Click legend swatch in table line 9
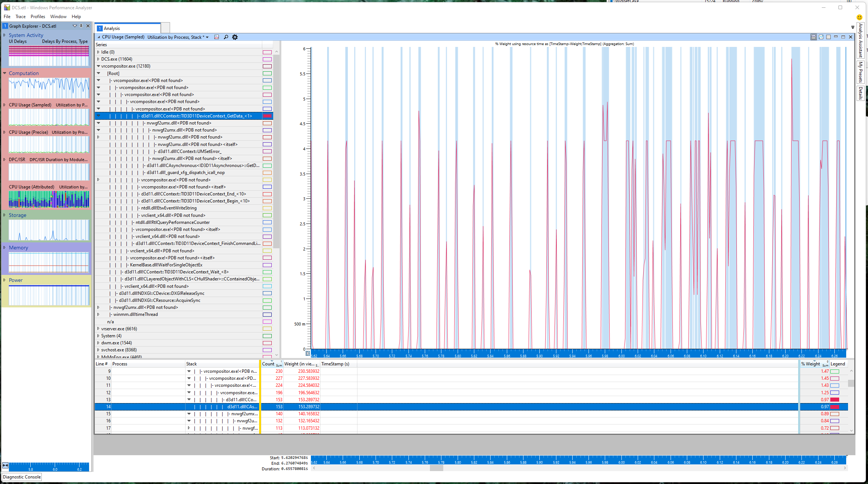 835,371
